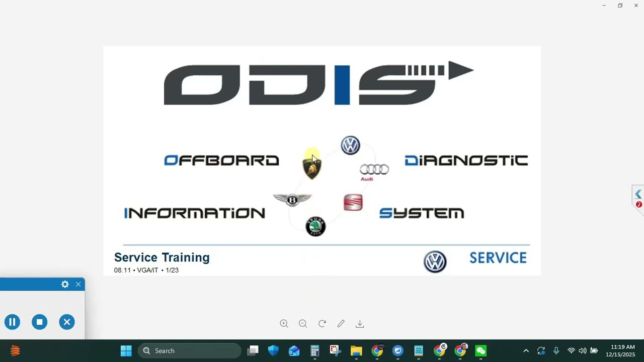644x362 pixels.
Task: Zoom out of the image
Action: 303,324
